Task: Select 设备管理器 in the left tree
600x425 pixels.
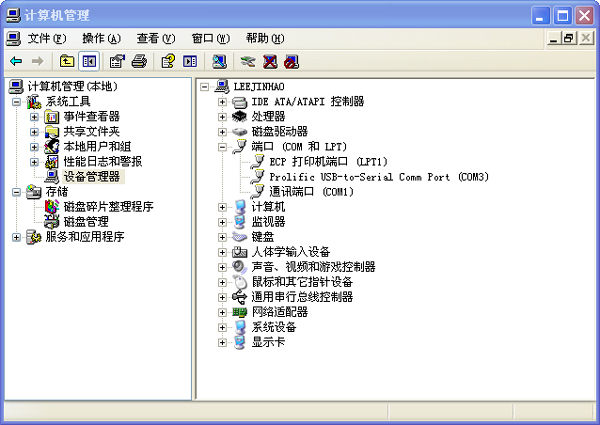Action: [90, 177]
